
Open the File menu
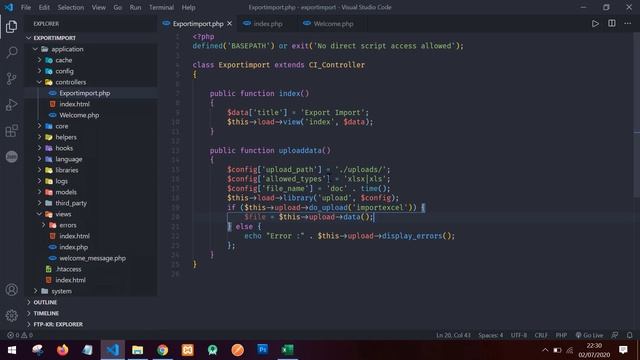pos(26,7)
